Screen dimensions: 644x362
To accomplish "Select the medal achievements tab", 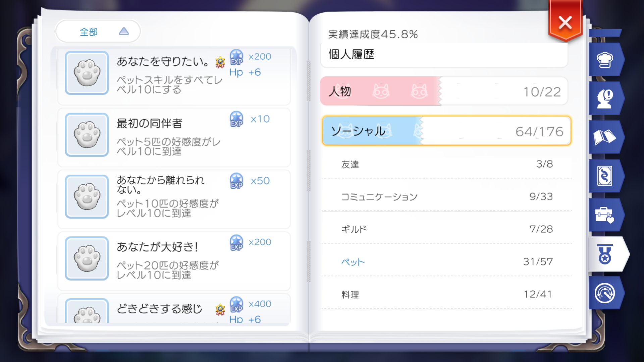I will click(x=607, y=254).
